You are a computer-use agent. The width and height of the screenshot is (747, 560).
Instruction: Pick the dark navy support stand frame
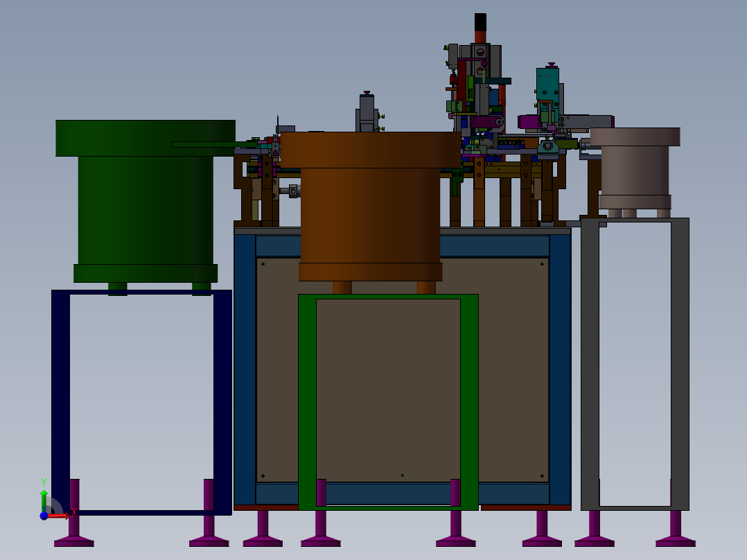pyautogui.click(x=60, y=401)
